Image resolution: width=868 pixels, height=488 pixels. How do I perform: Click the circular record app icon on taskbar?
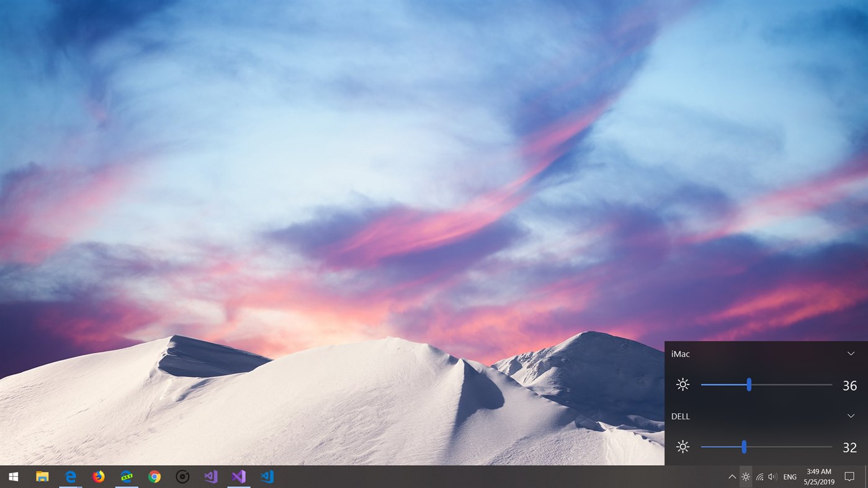tap(182, 476)
